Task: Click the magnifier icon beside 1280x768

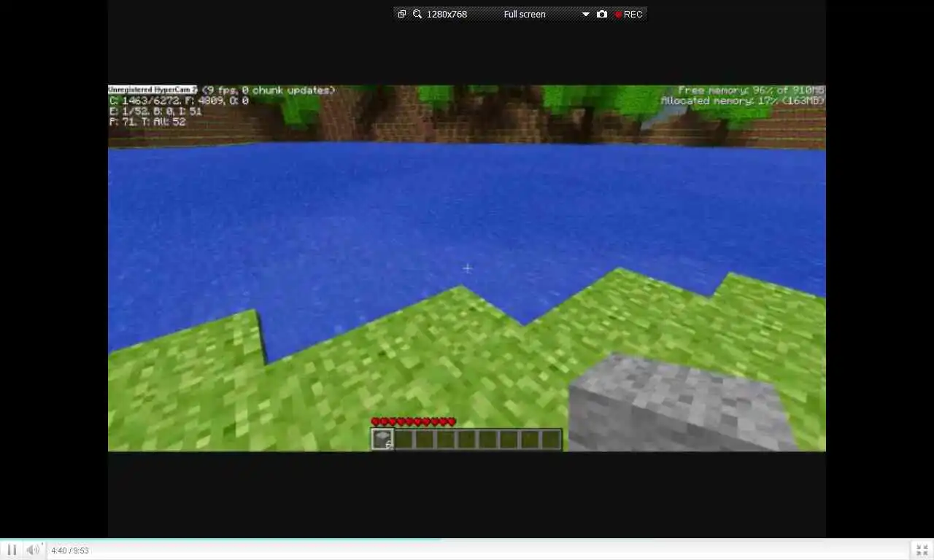Action: tap(417, 14)
